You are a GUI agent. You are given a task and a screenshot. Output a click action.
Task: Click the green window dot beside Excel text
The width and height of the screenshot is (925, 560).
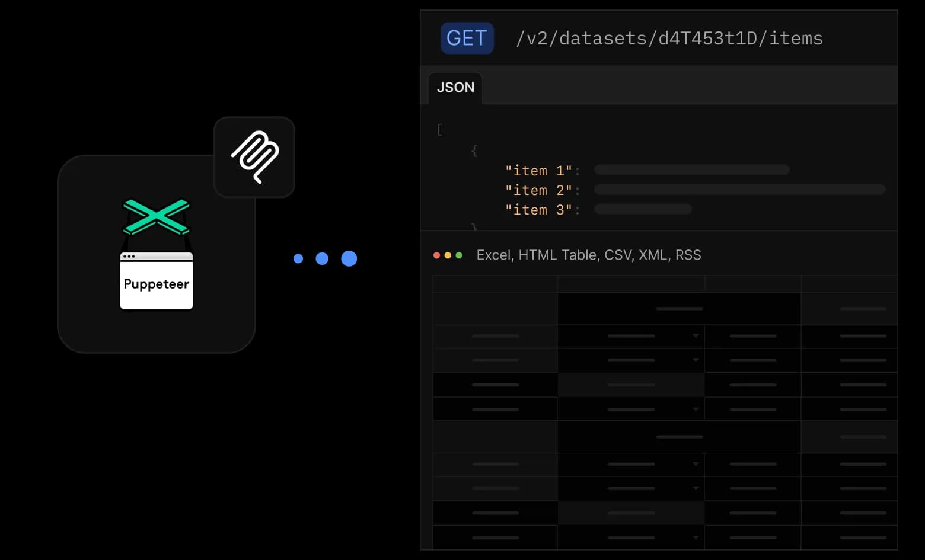[x=459, y=255]
